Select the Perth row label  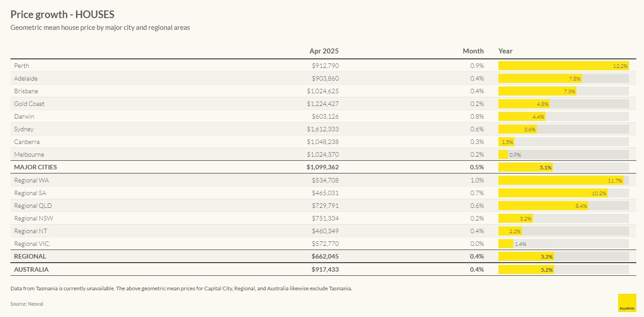pyautogui.click(x=22, y=66)
